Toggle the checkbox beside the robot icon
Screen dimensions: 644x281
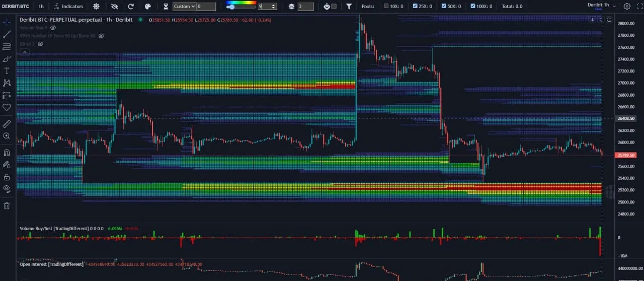point(334,7)
